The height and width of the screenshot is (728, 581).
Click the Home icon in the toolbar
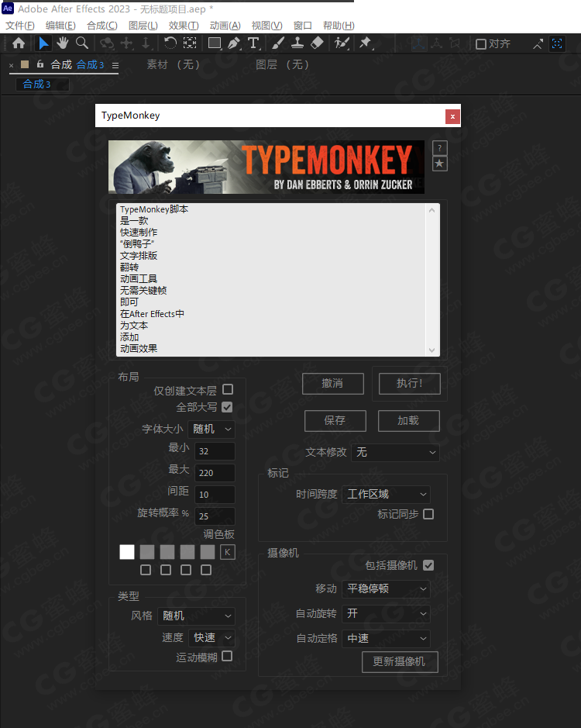[19, 43]
